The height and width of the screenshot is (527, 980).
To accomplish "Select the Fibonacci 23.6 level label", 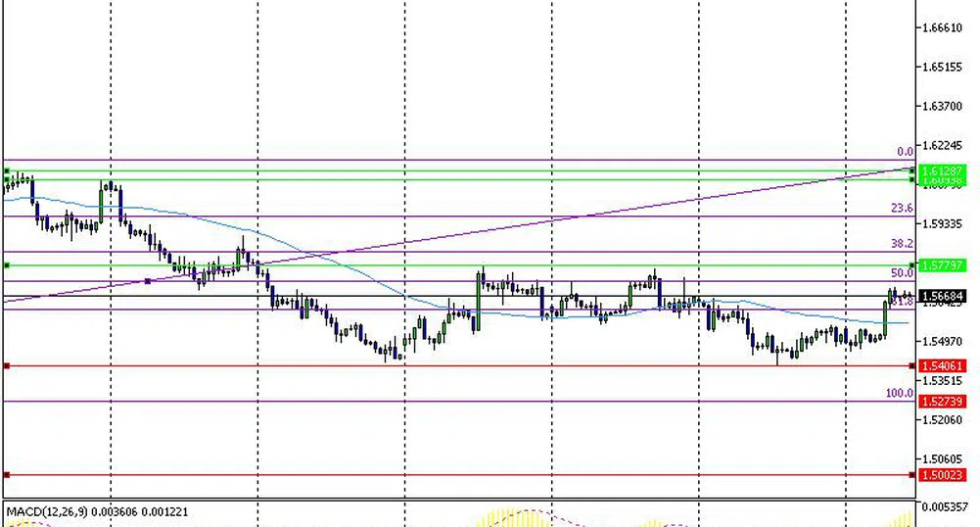I will (x=901, y=208).
